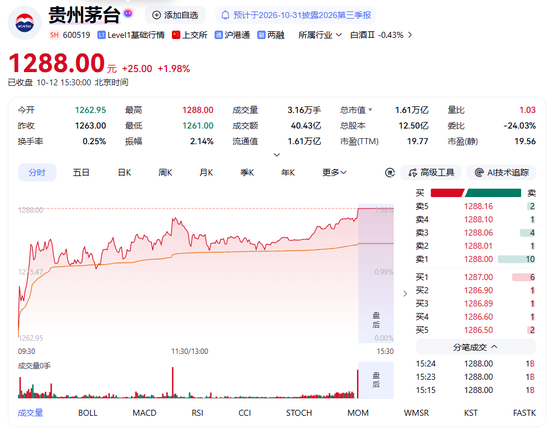Click the 委比 value -24.03%
550x429 pixels.
pyautogui.click(x=519, y=126)
